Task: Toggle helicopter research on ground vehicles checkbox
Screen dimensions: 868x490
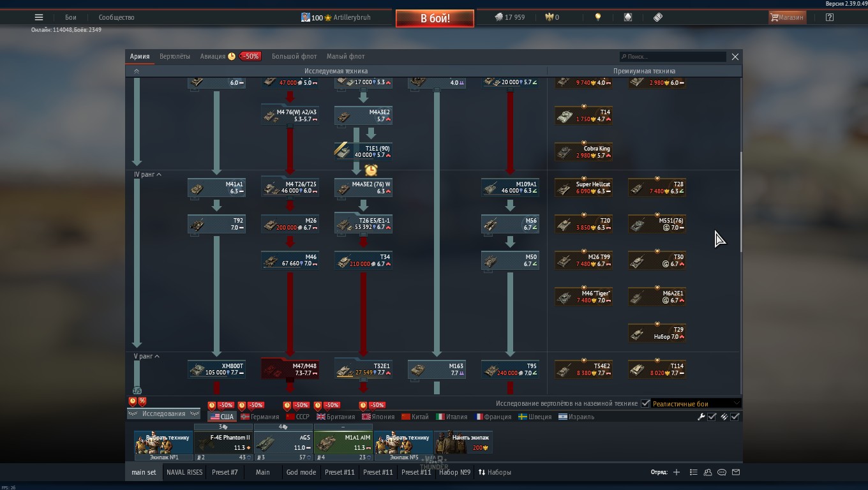Action: click(645, 403)
